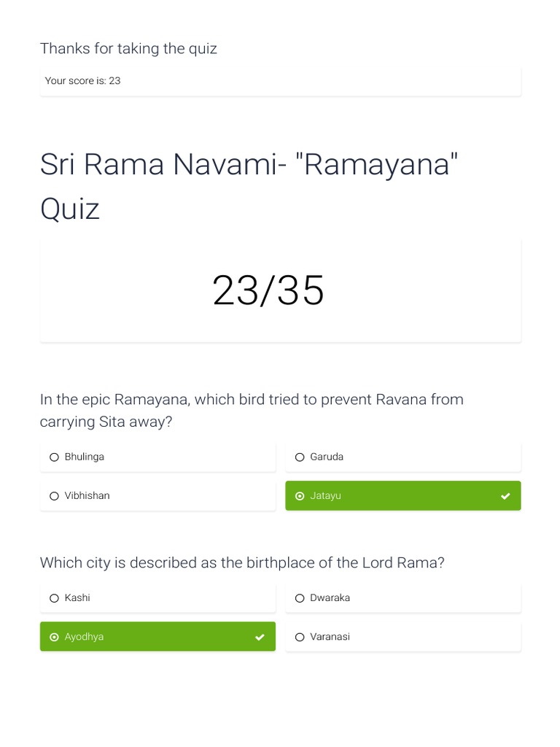The width and height of the screenshot is (560, 747).
Task: Select the Garuda radio button
Action: pyautogui.click(x=300, y=457)
